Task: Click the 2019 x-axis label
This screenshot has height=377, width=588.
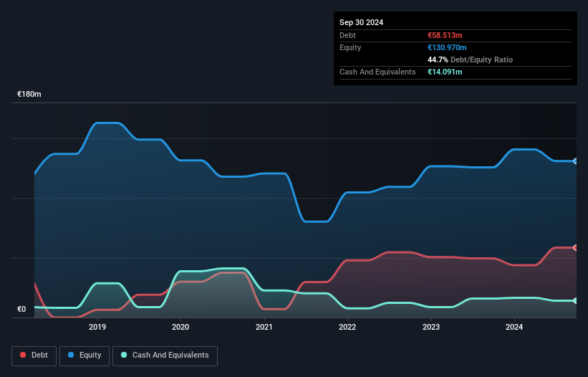Action: (x=97, y=327)
